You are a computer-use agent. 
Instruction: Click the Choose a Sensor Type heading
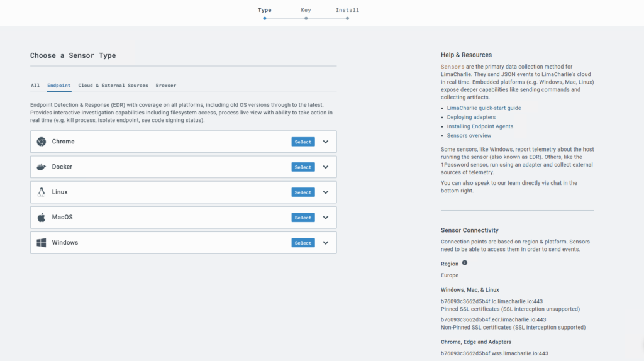[73, 55]
